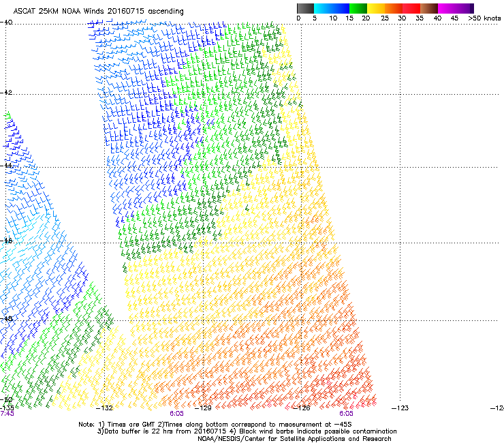The image size is (504, 443).
Task: Click the purple '7:45' swath time label
Action: pyautogui.click(x=7, y=414)
